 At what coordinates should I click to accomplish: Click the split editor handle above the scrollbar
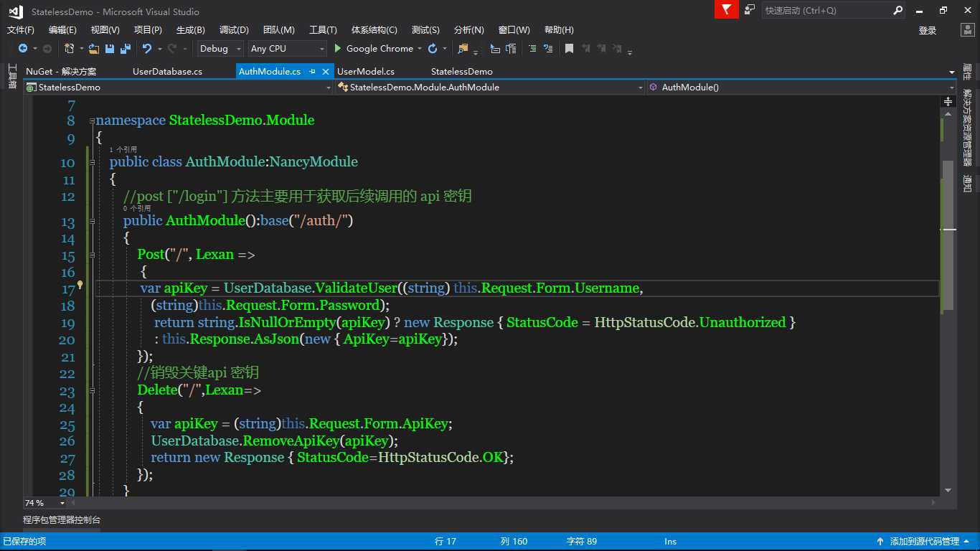(948, 103)
